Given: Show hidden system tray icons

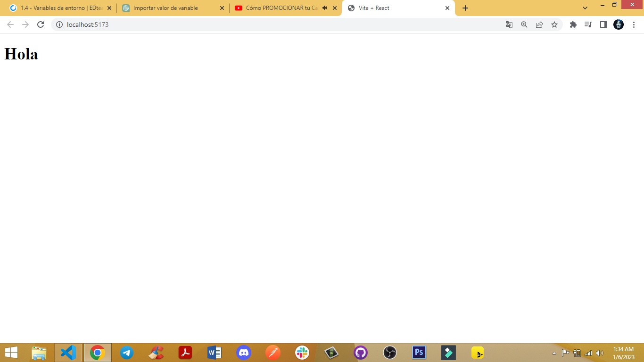Looking at the screenshot, I should pos(554,353).
